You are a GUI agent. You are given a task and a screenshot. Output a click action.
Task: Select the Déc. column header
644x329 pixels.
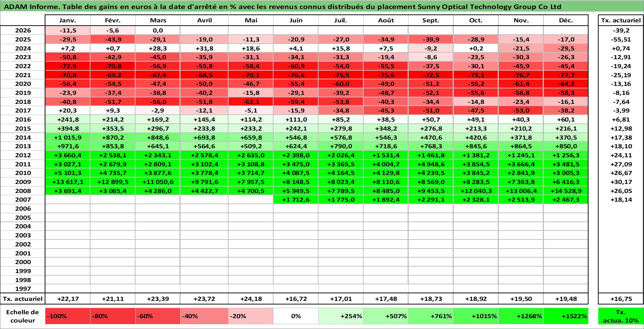tap(566, 21)
